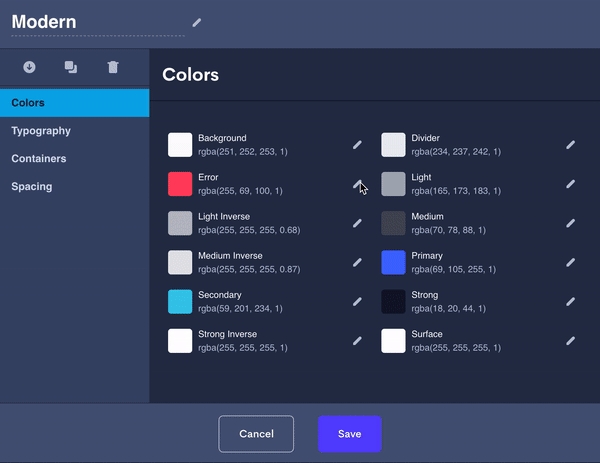
Task: Click the Modern theme name field
Action: click(x=97, y=22)
